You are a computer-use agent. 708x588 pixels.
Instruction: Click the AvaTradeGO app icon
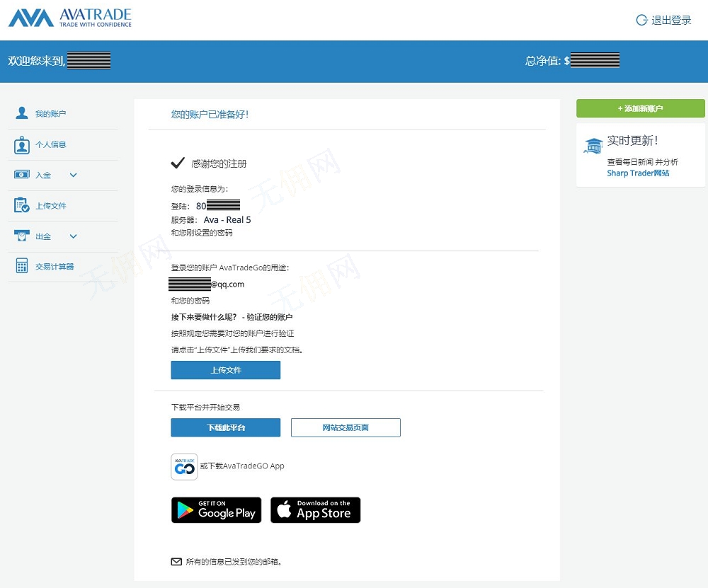click(184, 467)
